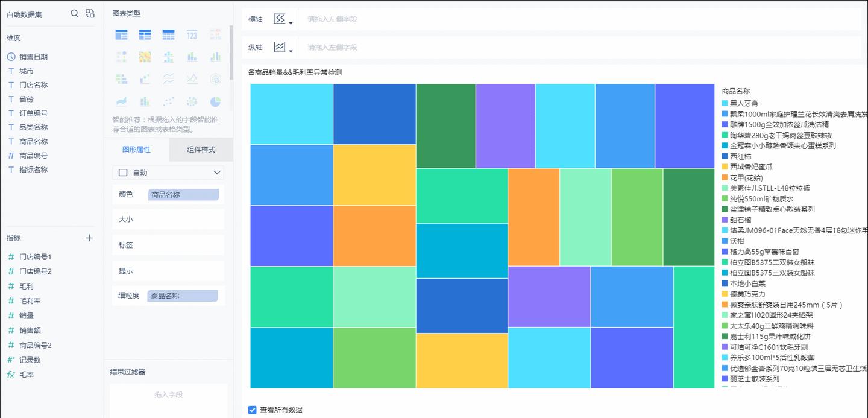This screenshot has height=418, width=868.
Task: Select the line chart type icon
Action: click(168, 78)
